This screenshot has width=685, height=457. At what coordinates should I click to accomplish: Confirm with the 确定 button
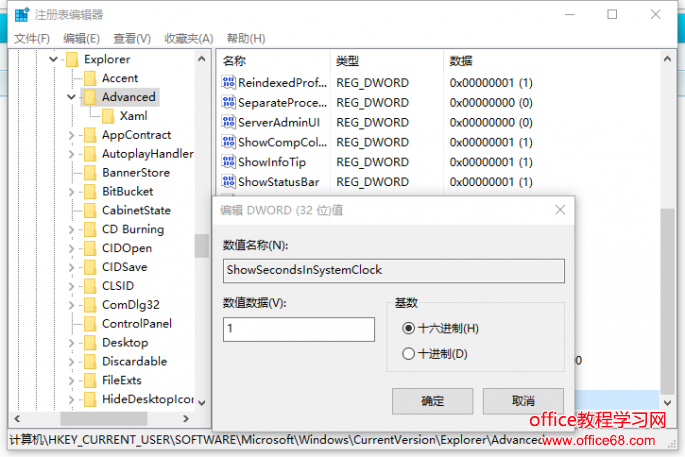[x=432, y=401]
